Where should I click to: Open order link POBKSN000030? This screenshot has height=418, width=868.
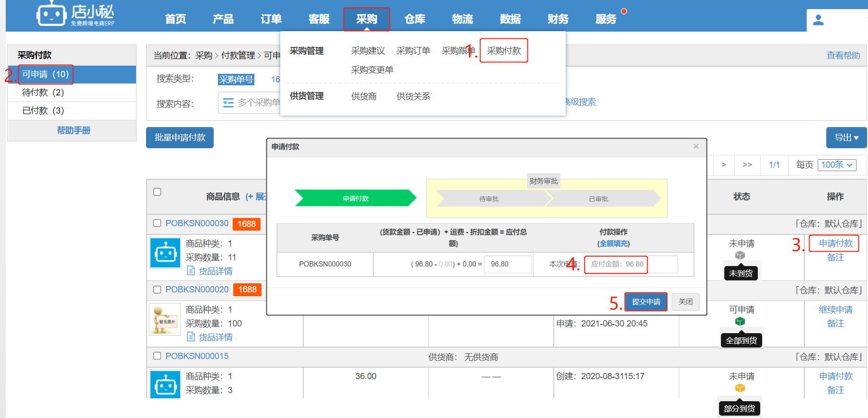(197, 223)
